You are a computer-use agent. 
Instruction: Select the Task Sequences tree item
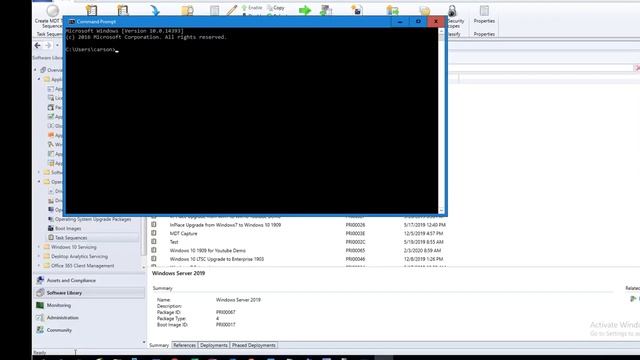point(71,238)
